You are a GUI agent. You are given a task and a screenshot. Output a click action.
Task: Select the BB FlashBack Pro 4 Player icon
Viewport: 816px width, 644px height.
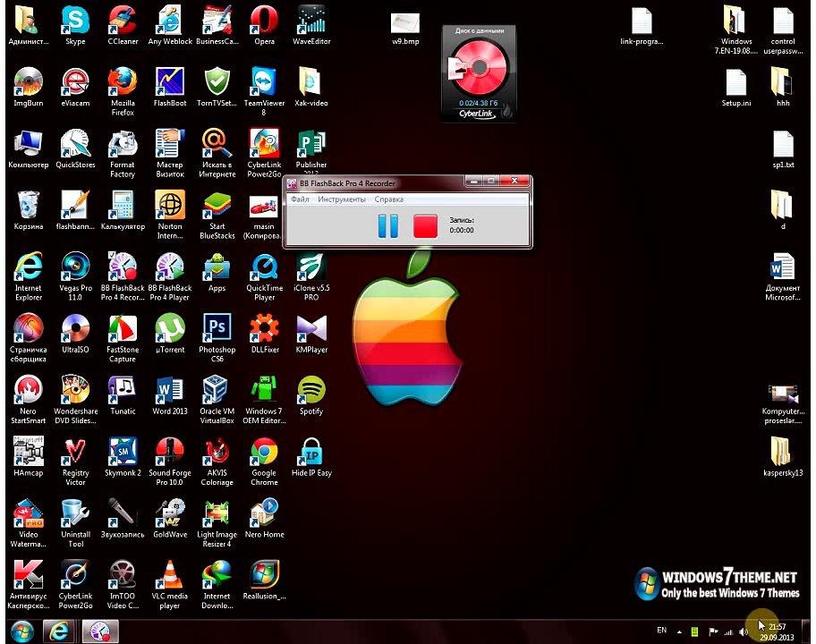tap(170, 276)
